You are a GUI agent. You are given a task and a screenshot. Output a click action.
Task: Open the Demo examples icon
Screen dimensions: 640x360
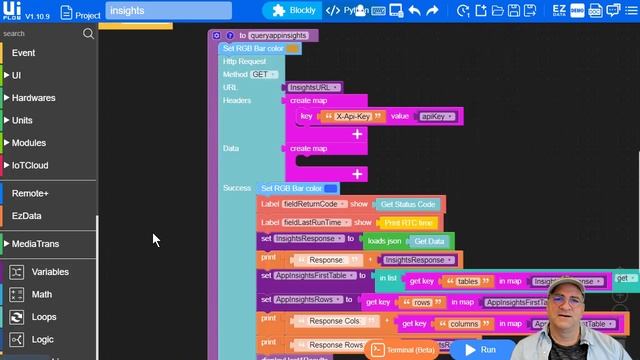(x=577, y=11)
